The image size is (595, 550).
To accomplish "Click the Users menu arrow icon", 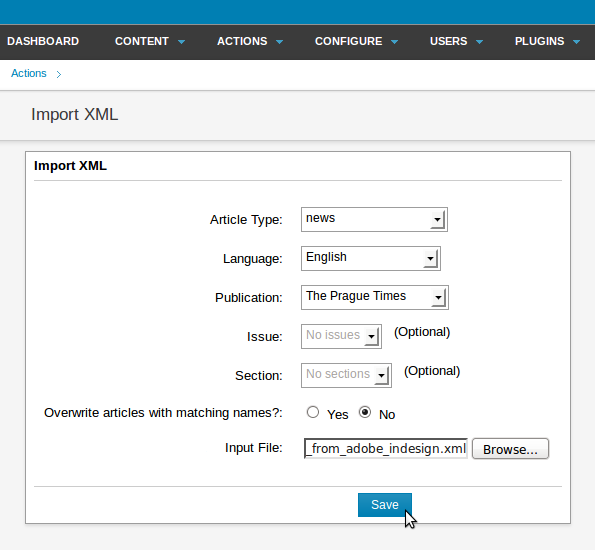I will click(x=480, y=42).
